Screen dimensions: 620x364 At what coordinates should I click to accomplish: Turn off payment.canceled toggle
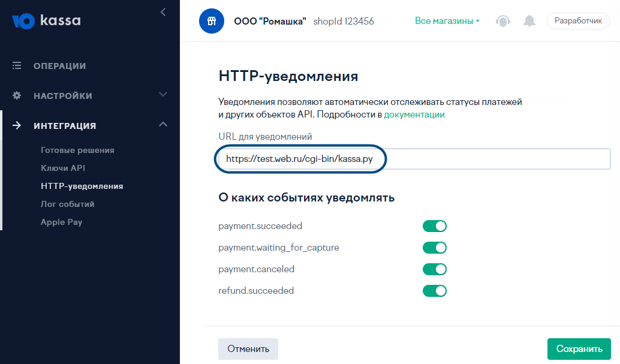click(x=435, y=269)
